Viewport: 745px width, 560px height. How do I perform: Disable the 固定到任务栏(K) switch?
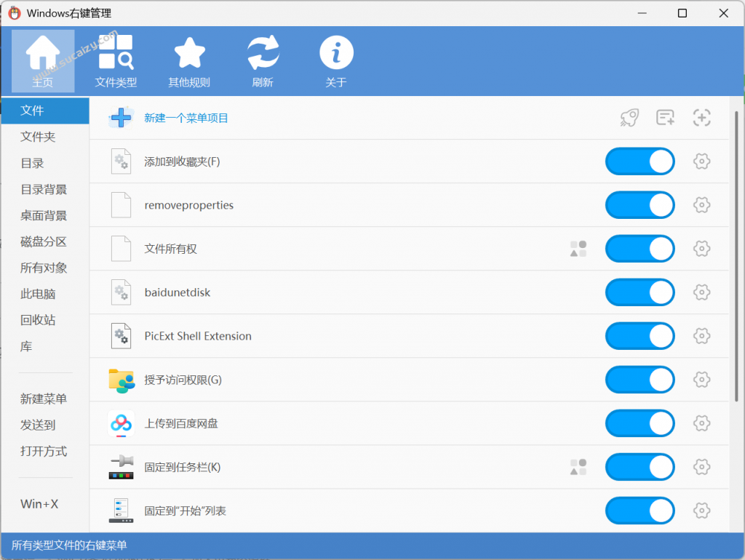(x=640, y=467)
